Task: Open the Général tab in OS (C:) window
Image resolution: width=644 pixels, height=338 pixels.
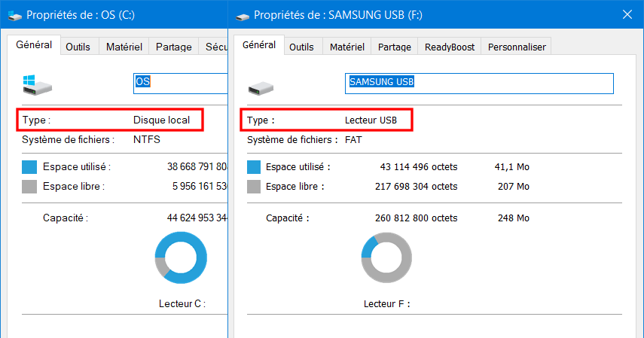Action: coord(34,44)
